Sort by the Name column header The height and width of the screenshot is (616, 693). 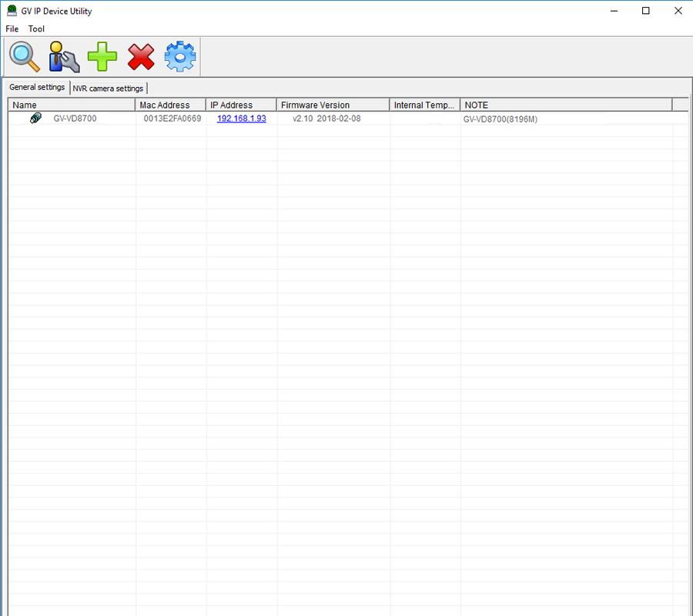[72, 105]
